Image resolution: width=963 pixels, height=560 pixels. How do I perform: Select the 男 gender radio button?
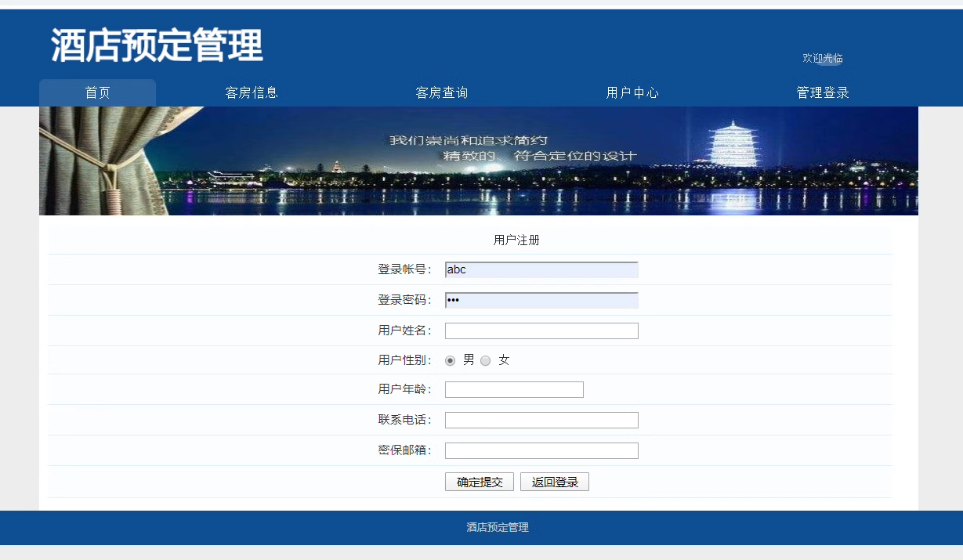coord(450,360)
